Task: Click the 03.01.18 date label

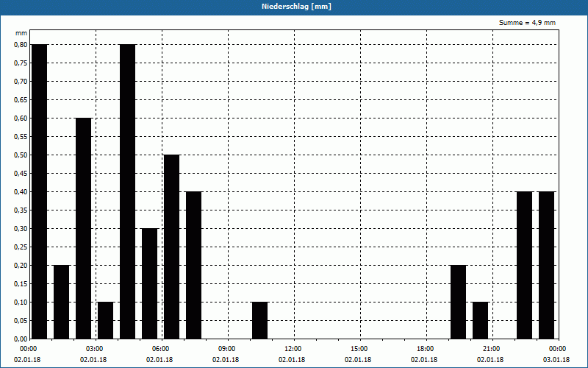Action: click(556, 360)
